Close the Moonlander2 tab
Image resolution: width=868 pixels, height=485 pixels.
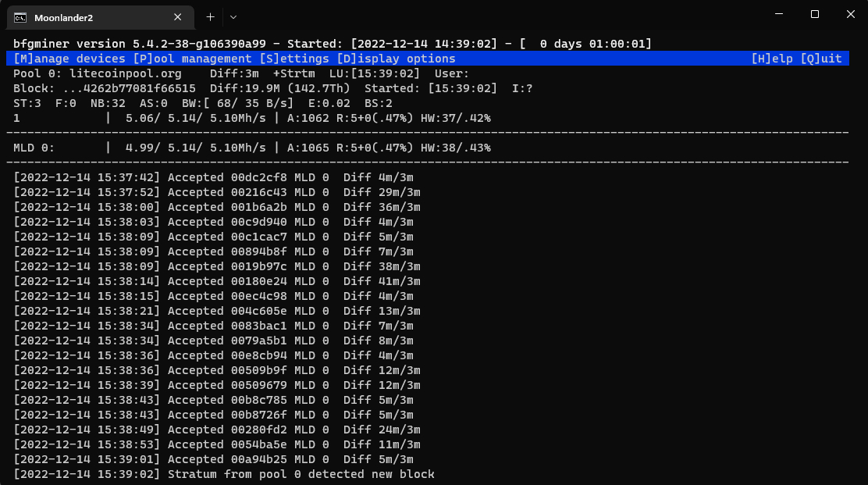point(178,17)
